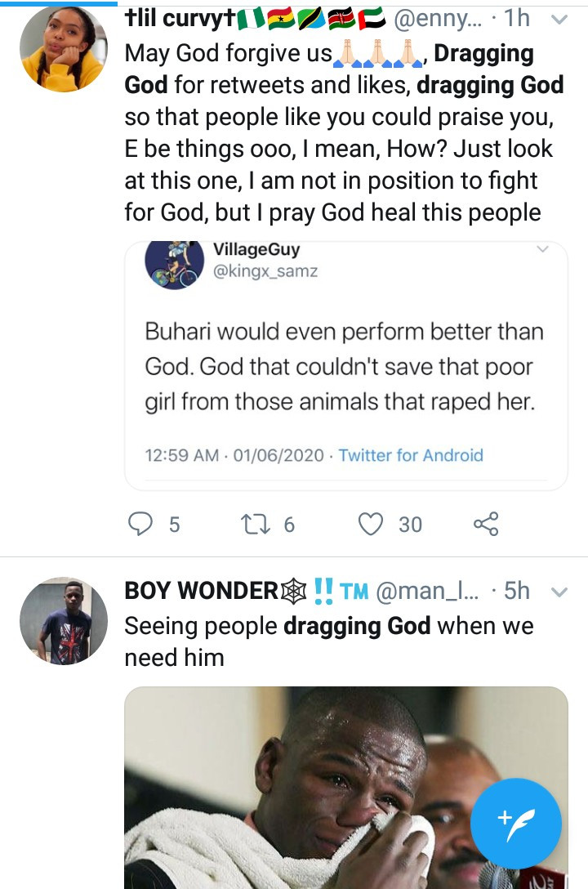Expand the BOY WONDER tweet options chevron

click(x=559, y=592)
